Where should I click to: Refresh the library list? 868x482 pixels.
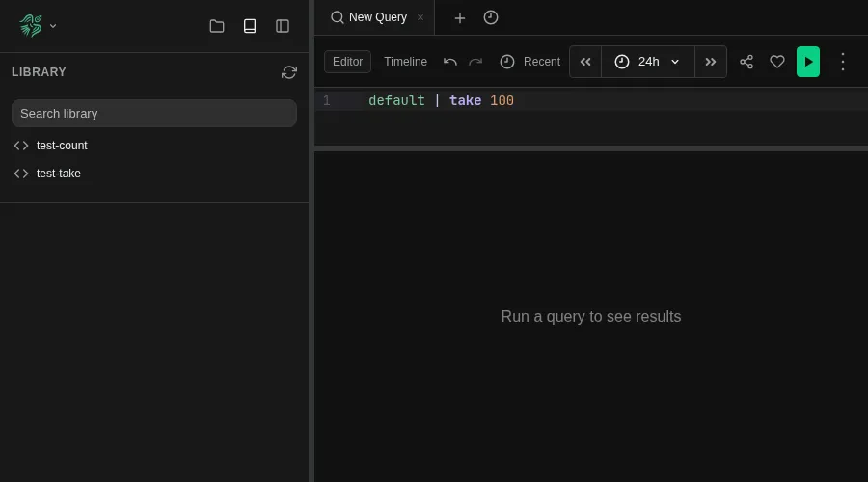(289, 72)
